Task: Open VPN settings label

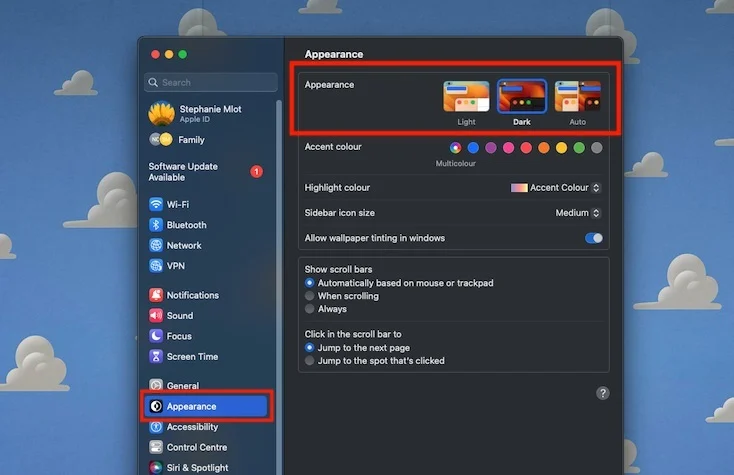Action: pos(176,266)
